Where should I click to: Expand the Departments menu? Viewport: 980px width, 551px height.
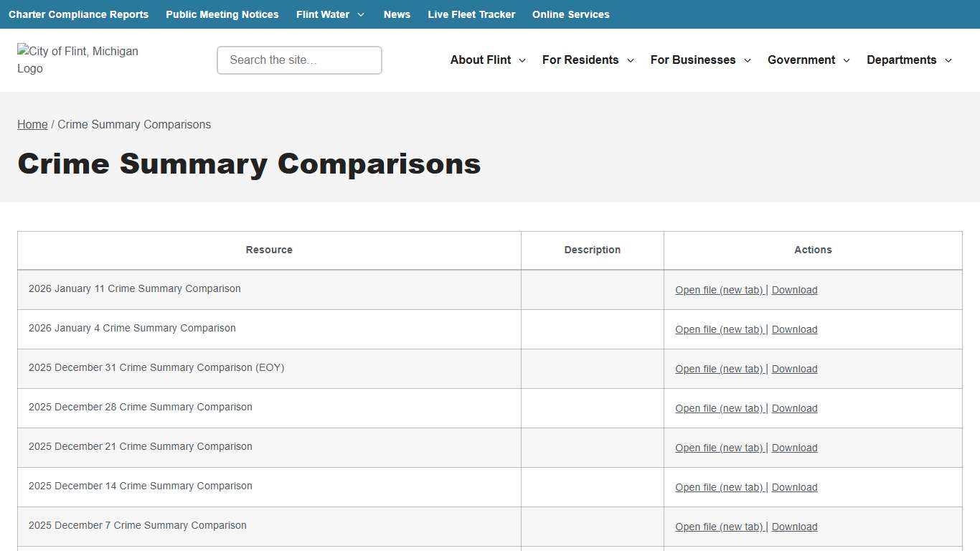(x=908, y=60)
